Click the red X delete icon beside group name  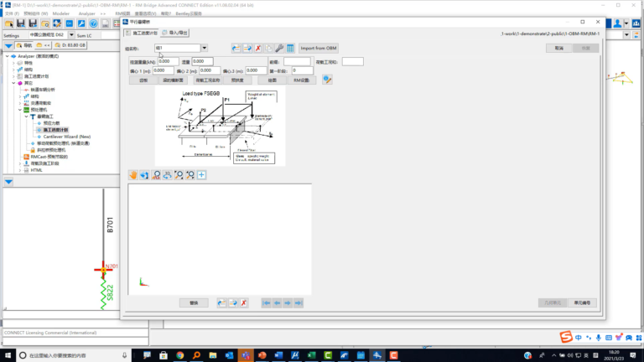(258, 48)
